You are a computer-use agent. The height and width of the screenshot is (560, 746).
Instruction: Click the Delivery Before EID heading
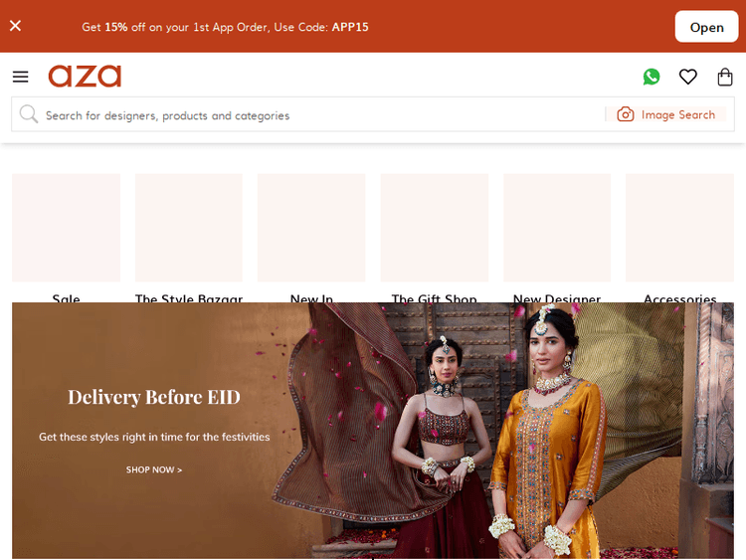154,397
